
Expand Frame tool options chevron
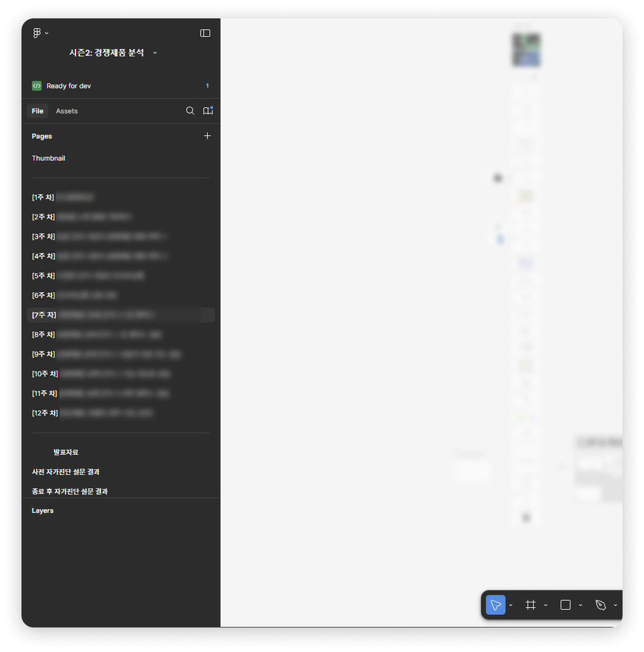[545, 605]
